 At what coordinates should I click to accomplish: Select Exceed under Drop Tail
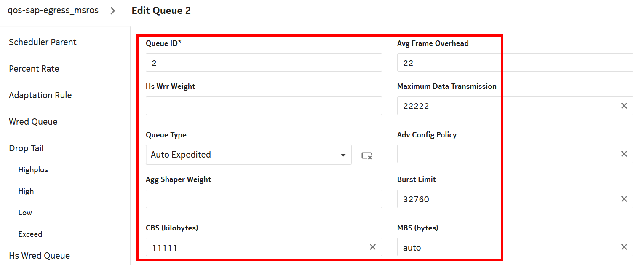[x=30, y=234]
